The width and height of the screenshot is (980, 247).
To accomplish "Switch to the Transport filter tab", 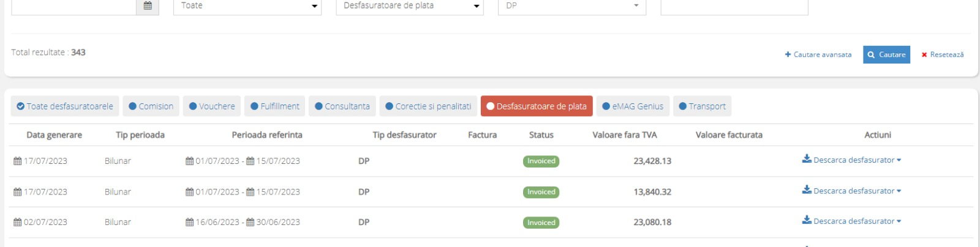I will [x=702, y=106].
